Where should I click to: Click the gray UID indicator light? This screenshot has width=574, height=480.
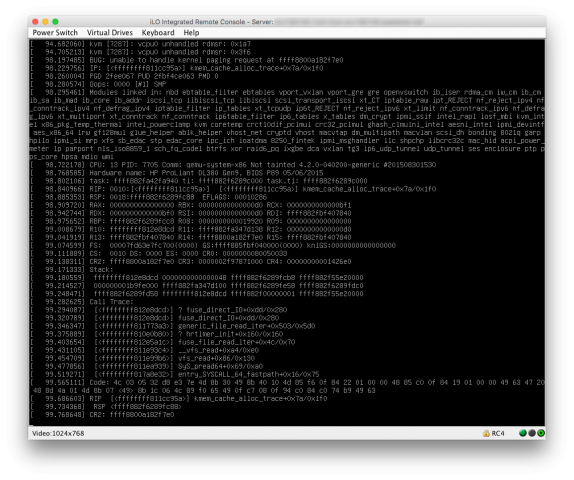[x=532, y=433]
